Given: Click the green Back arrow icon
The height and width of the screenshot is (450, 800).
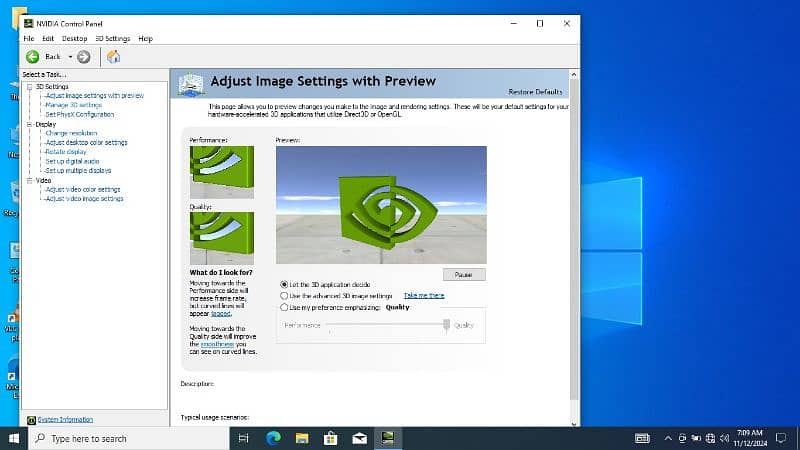Looking at the screenshot, I should click(x=32, y=57).
